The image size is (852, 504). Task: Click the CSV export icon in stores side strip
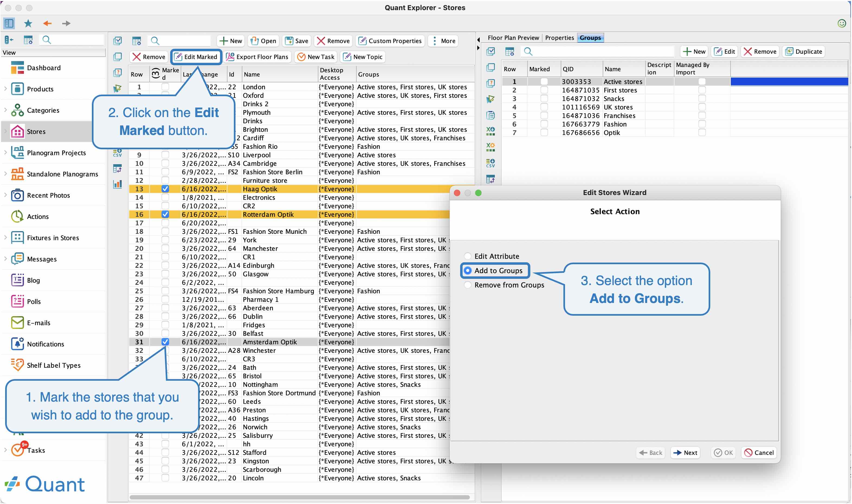click(118, 153)
